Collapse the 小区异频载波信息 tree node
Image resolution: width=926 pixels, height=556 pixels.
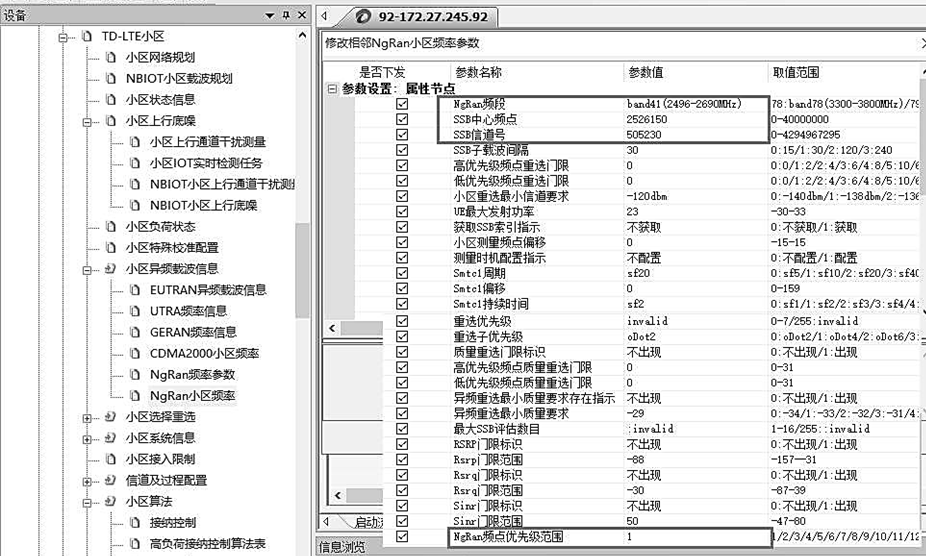point(87,270)
